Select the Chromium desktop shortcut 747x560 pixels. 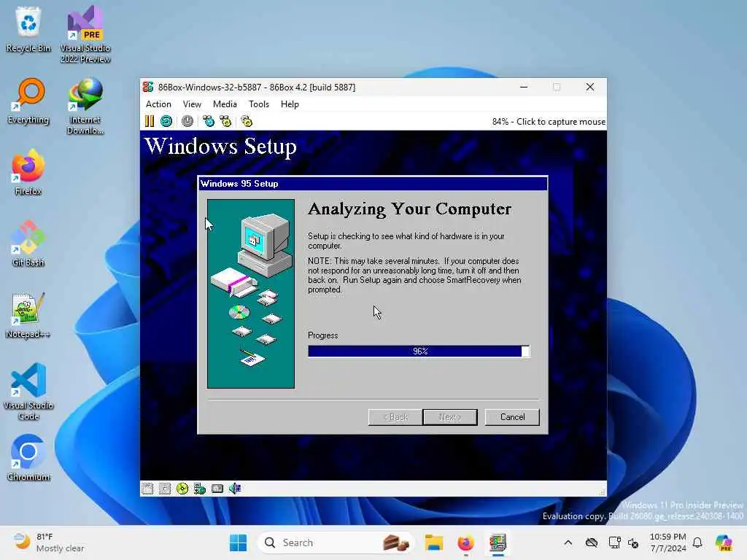(28, 458)
